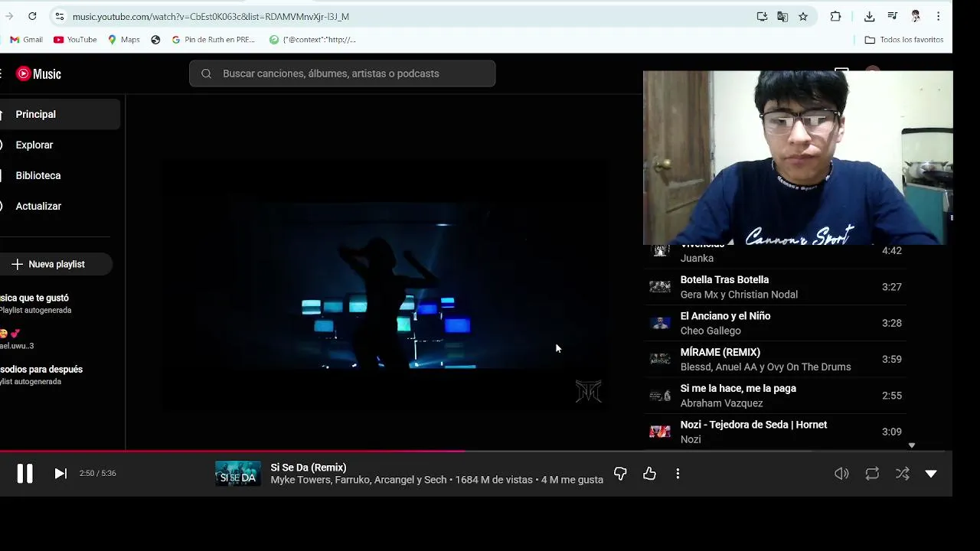980x551 pixels.
Task: Open Maps bookmark
Action: coord(123,40)
